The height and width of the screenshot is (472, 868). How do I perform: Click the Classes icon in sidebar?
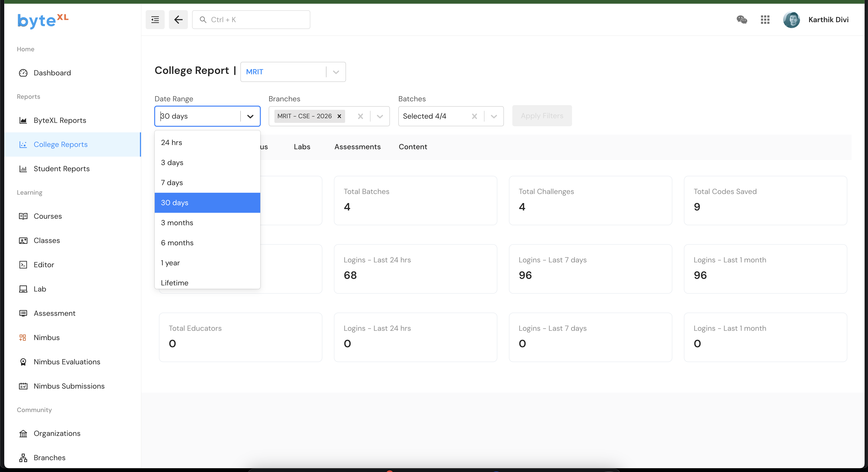point(23,241)
